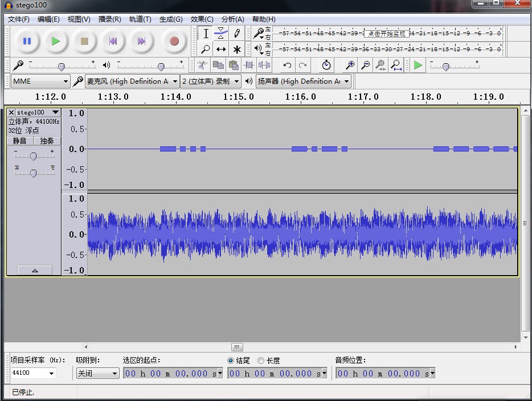Open the 轨道(T) menu
Screen dimensions: 532x401
(x=140, y=19)
